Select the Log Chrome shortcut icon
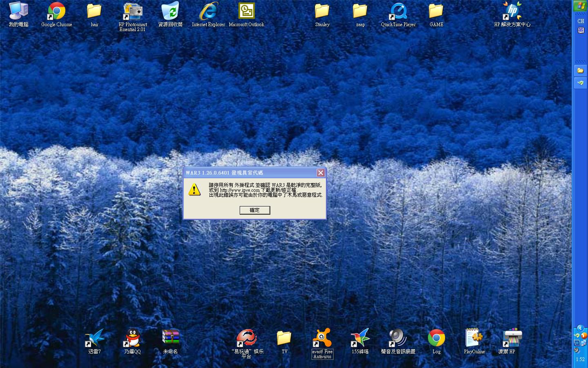 tap(436, 341)
